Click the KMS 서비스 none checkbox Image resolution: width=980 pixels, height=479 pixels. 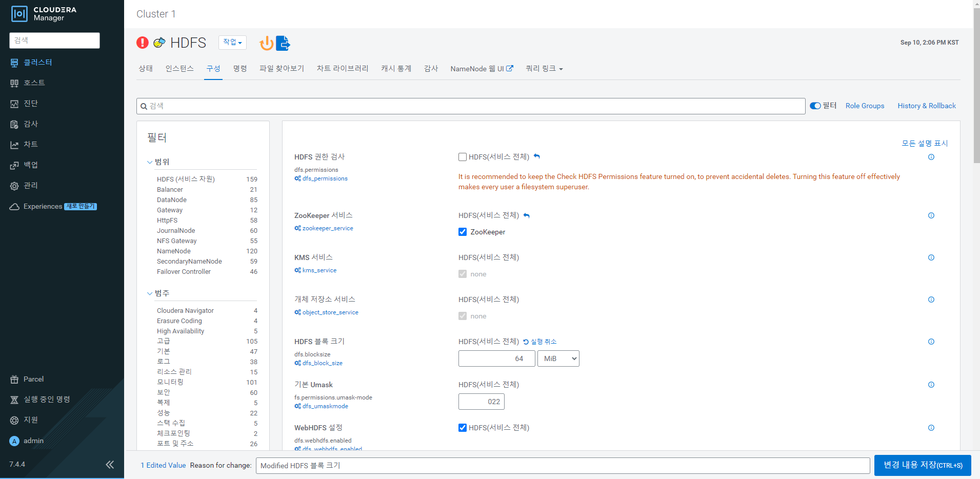click(463, 274)
